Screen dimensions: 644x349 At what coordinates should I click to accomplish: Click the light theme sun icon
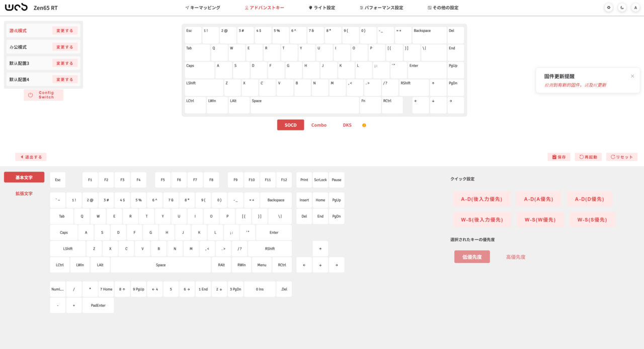point(609,8)
